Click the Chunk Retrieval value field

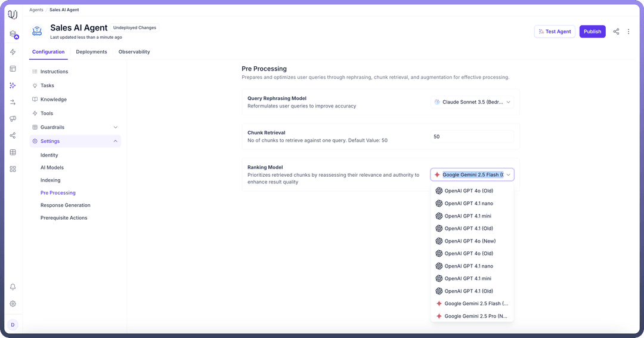pos(472,137)
